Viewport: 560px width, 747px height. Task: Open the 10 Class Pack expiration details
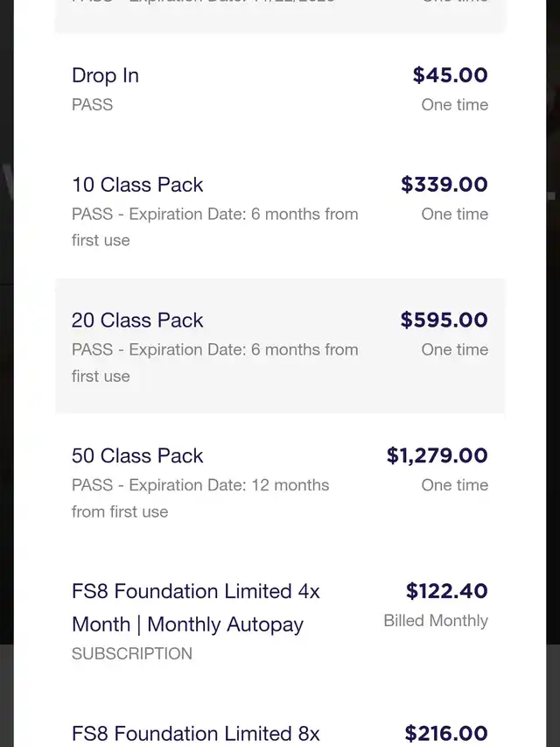(x=214, y=227)
